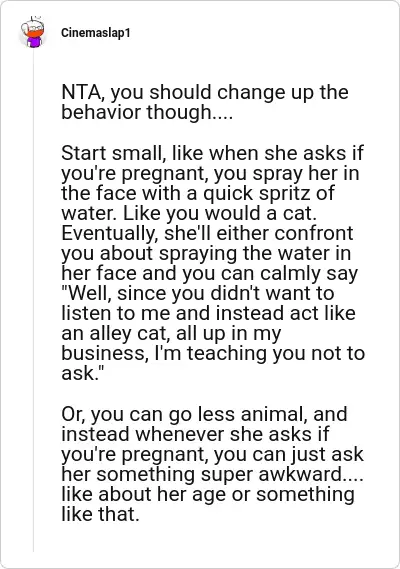
Task: Click 'you're pregnant, you spray her in' line
Action: pos(210,173)
